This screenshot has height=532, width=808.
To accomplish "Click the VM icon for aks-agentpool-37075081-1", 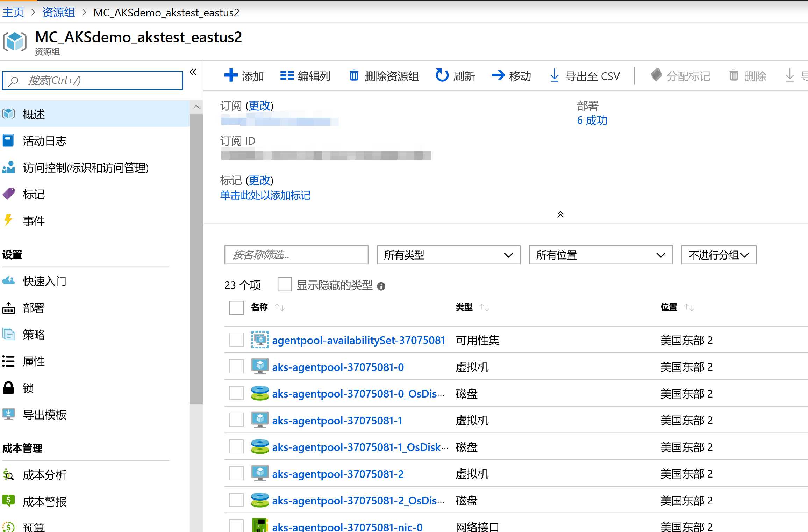I will click(260, 420).
